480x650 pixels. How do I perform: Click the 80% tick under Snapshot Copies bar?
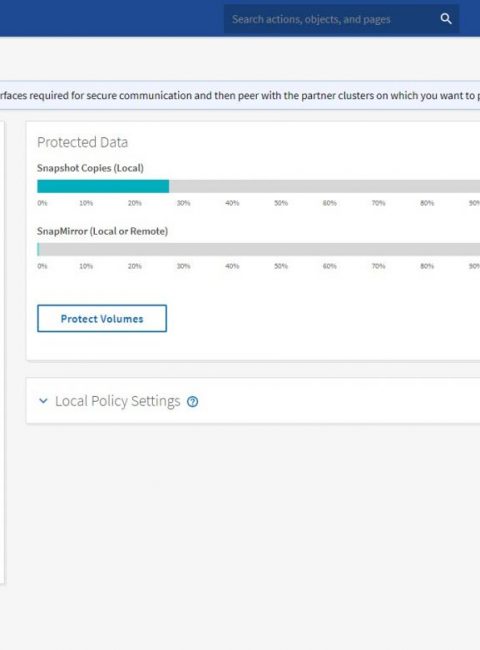[427, 203]
